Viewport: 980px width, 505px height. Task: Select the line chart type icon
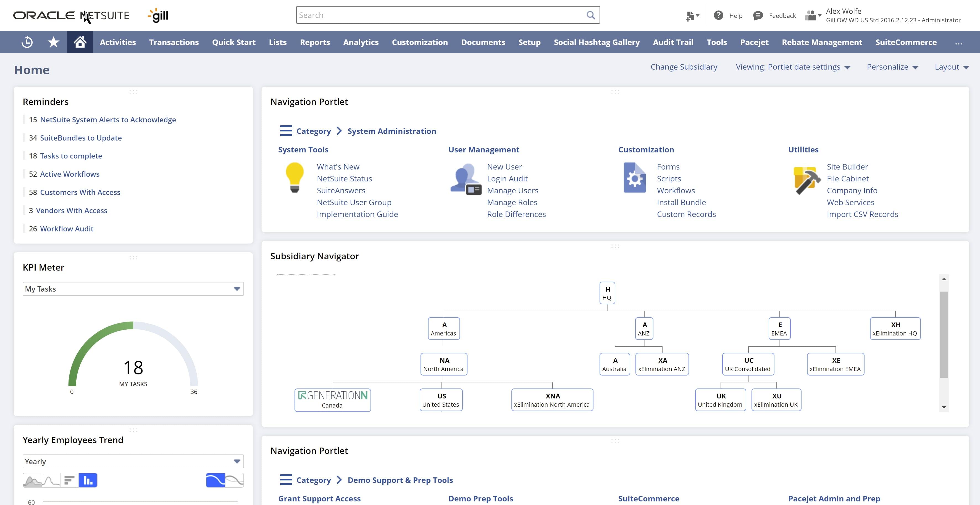(x=51, y=480)
